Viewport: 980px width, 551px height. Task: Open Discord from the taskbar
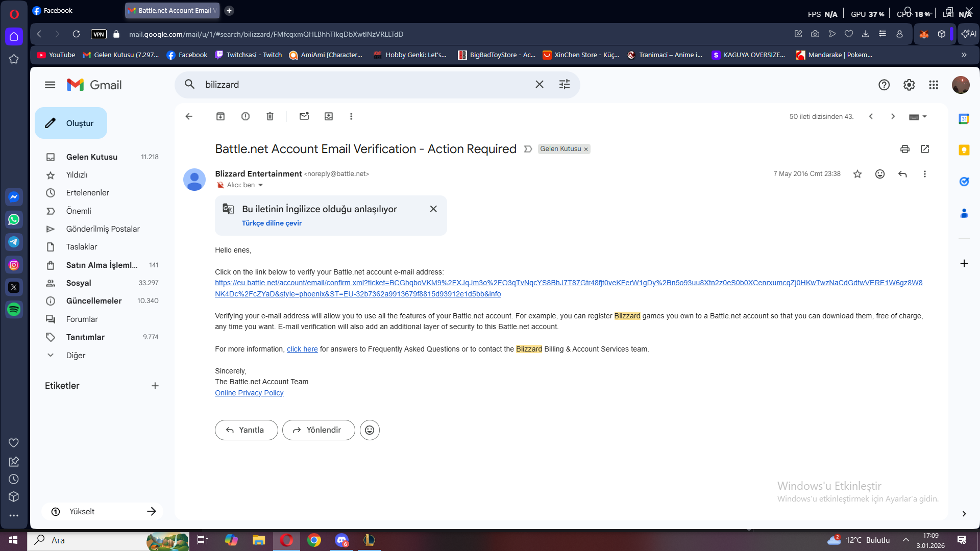(x=341, y=540)
